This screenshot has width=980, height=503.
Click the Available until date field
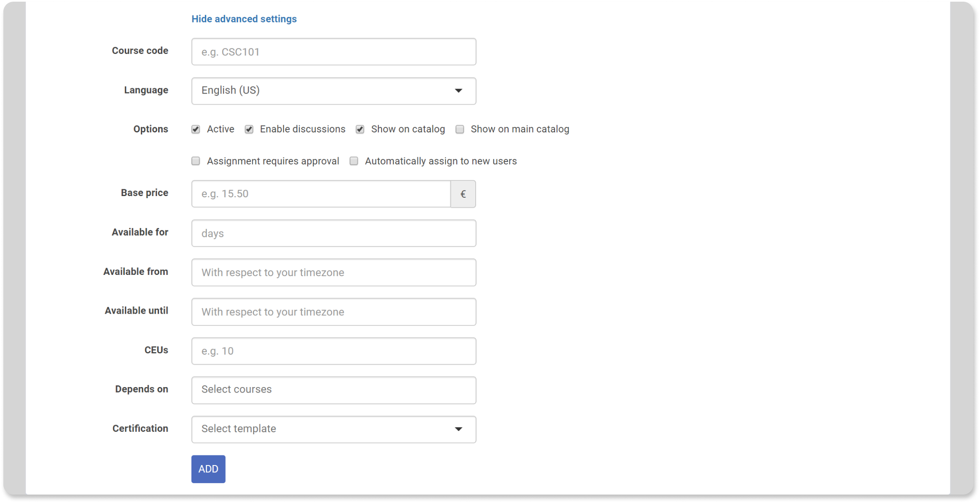[334, 312]
